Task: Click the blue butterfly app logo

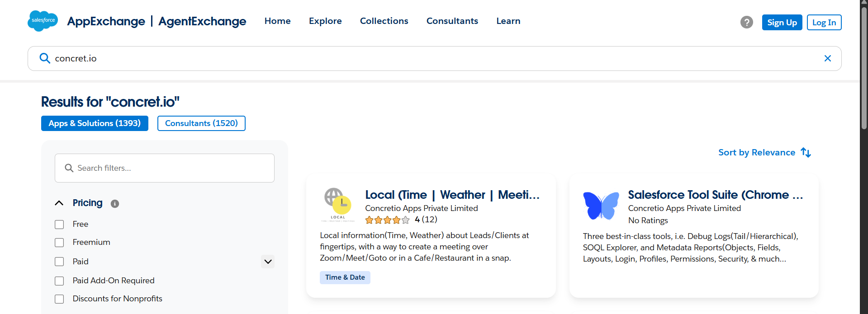Action: pyautogui.click(x=601, y=206)
